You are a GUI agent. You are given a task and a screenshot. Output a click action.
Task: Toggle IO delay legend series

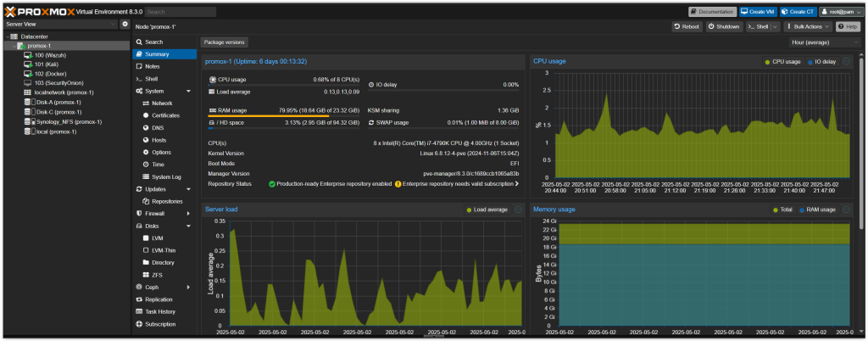pyautogui.click(x=821, y=61)
